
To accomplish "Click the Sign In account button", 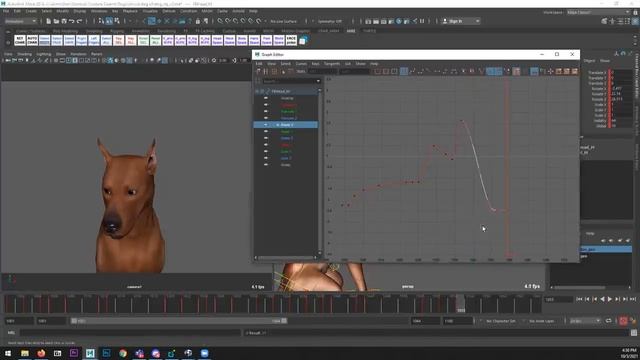I will click(x=460, y=21).
